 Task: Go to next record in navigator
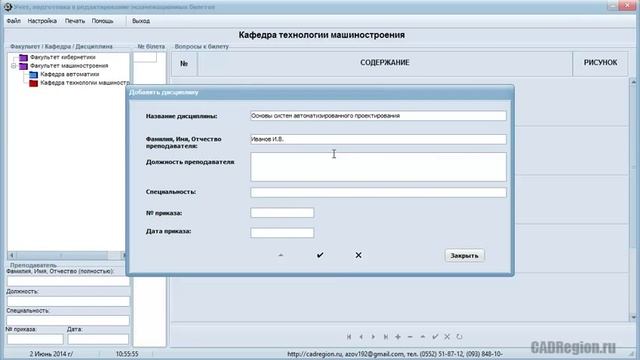click(373, 337)
